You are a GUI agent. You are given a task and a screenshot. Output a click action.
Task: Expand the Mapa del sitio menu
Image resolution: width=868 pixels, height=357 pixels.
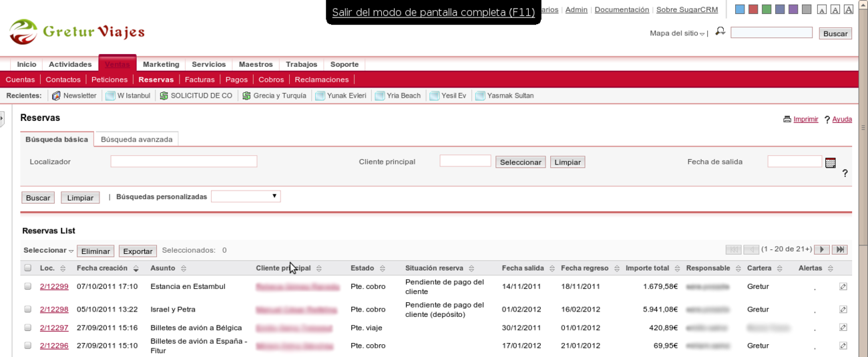(x=677, y=33)
